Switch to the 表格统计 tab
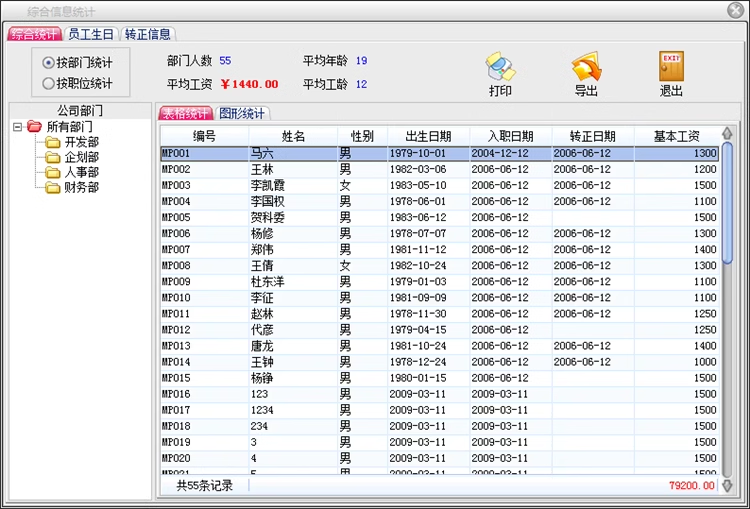 point(186,113)
